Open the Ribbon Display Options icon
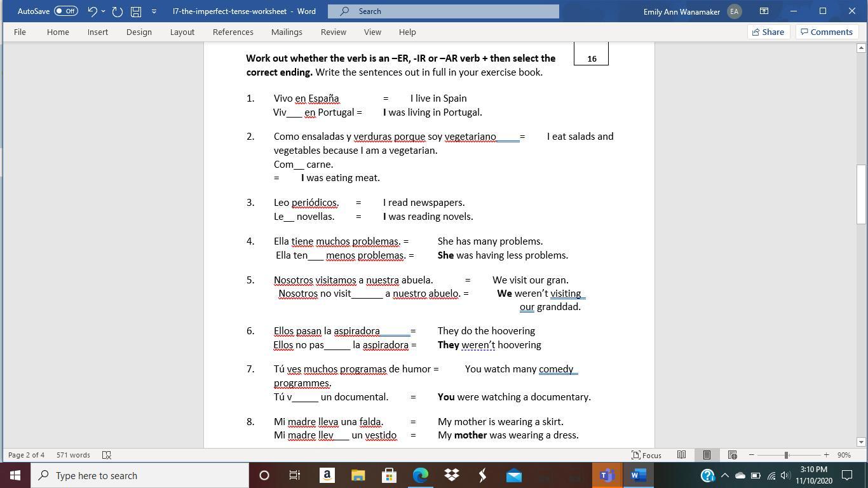The width and height of the screenshot is (868, 488). point(764,11)
